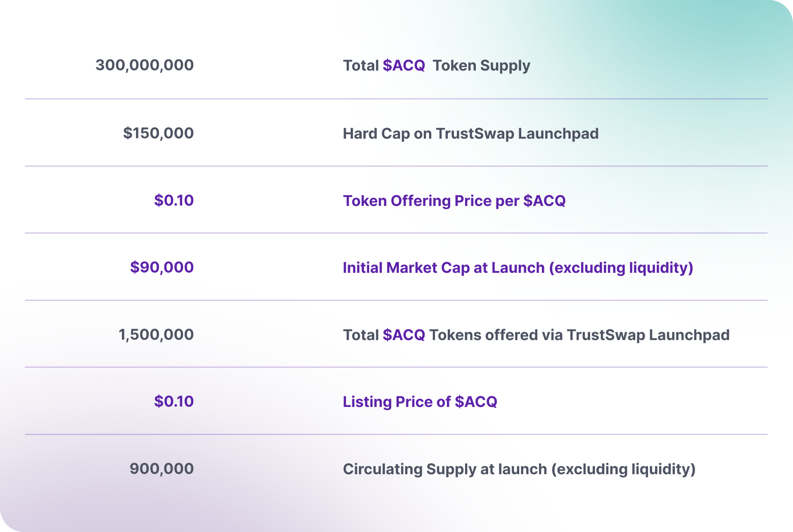Click the $150,000 hard cap amount
This screenshot has width=793, height=532.
click(x=158, y=133)
